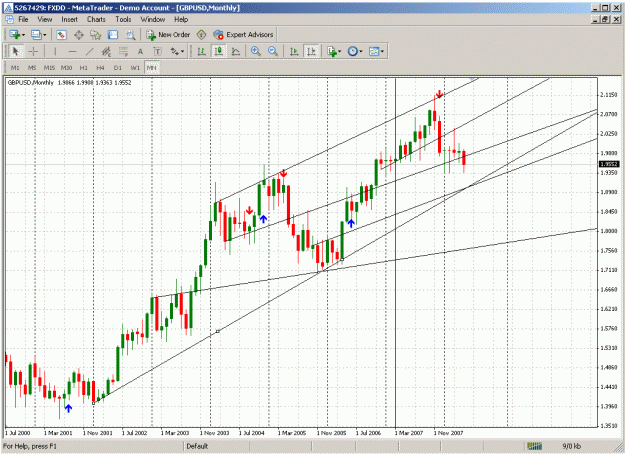This screenshot has width=625, height=454.
Task: Toggle the Terminal window icon
Action: click(113, 35)
